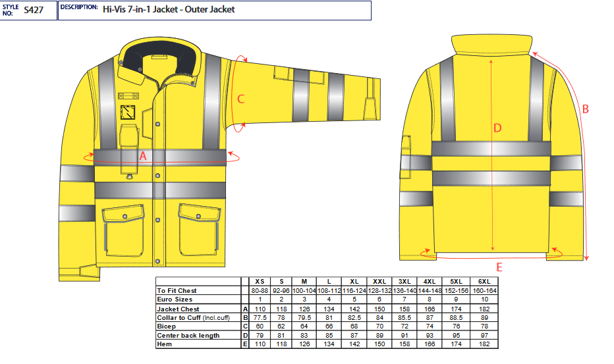Click the '116-124' To Fit Chest cell

point(354,291)
